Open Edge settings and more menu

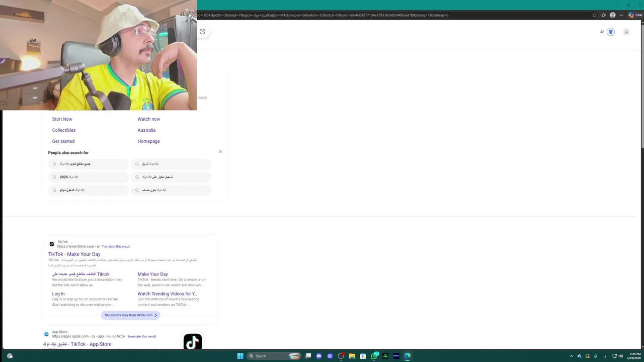[621, 15]
